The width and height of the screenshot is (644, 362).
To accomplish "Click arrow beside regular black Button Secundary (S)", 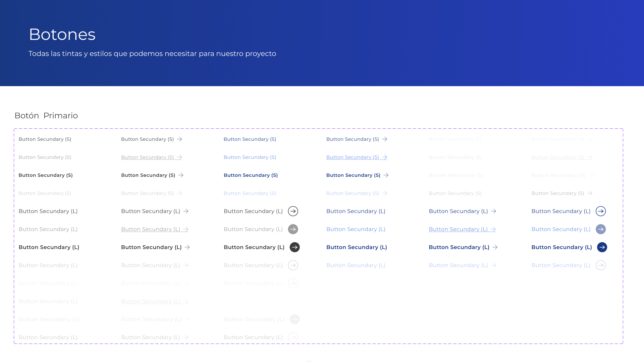I will (179, 139).
